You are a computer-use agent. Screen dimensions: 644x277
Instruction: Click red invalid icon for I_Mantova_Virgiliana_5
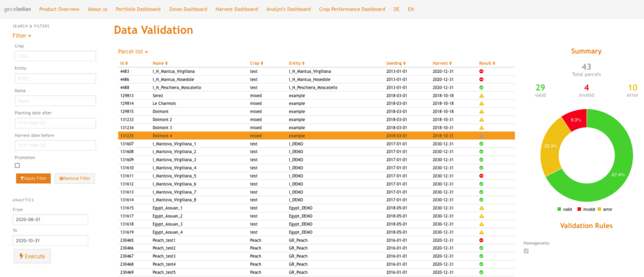(x=481, y=176)
